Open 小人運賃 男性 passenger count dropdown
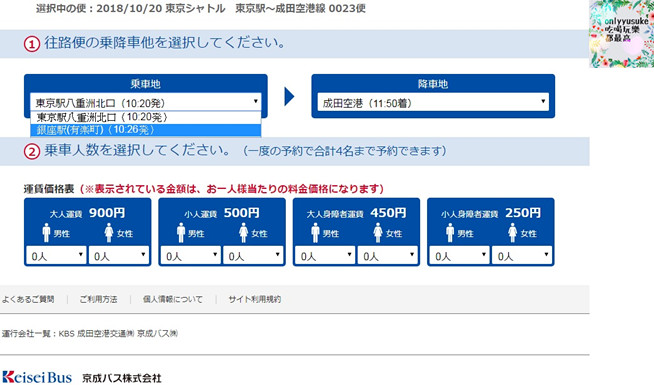 (x=191, y=255)
